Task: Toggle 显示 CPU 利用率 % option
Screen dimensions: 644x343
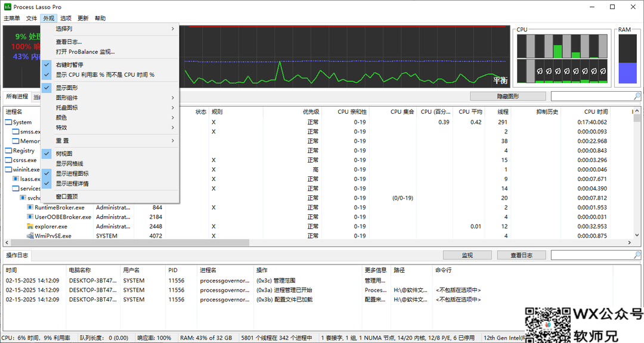Action: (110, 74)
